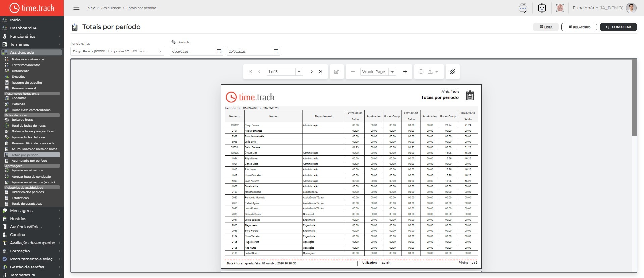
Task: Zoom out the report preview
Action: pos(353,72)
